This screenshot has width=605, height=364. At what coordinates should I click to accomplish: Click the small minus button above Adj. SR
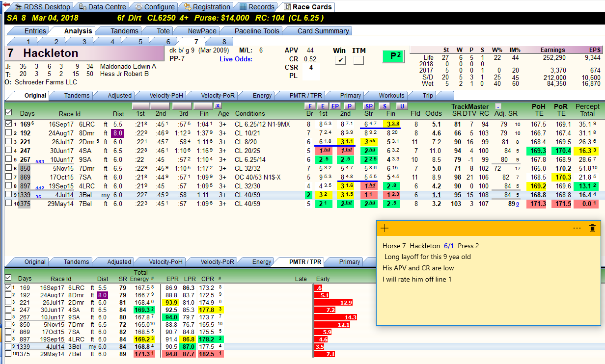[x=497, y=106]
